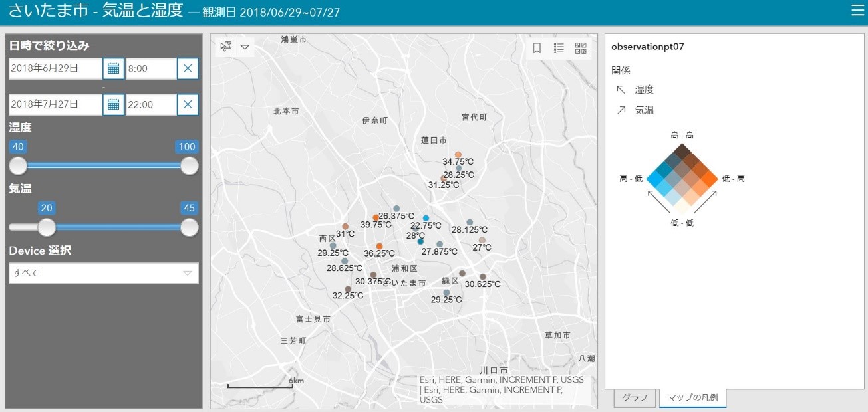Open calendar picker for start date
The image size is (868, 412).
coord(113,68)
